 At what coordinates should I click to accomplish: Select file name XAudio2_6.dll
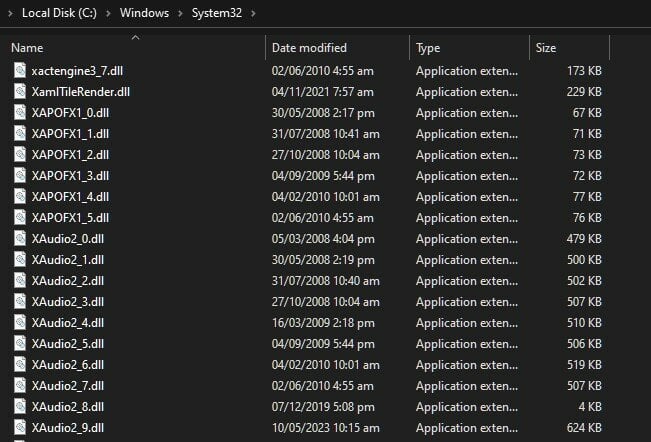tap(68, 364)
